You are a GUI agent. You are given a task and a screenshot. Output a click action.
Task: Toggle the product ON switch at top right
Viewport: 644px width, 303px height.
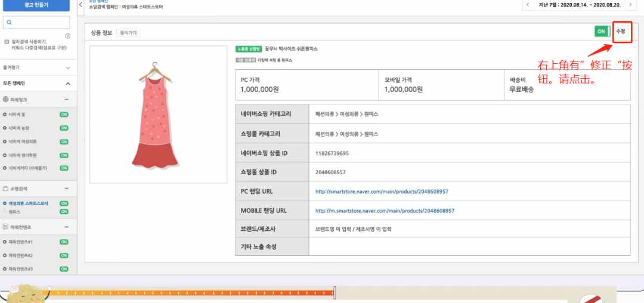click(x=602, y=31)
